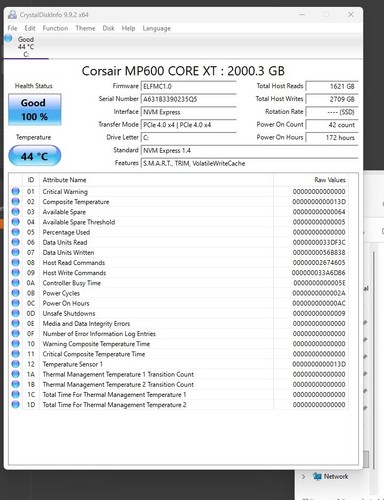Click the status orb for Data Units Read
This screenshot has width=384, height=500.
coord(15,242)
